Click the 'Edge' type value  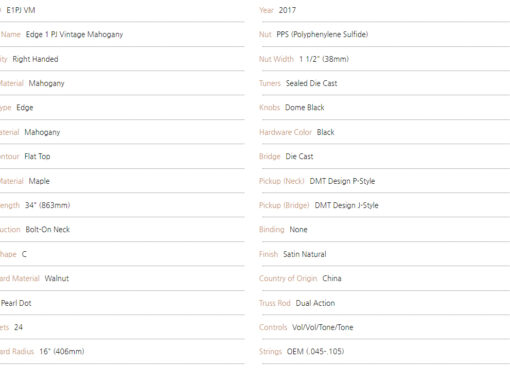coord(25,108)
